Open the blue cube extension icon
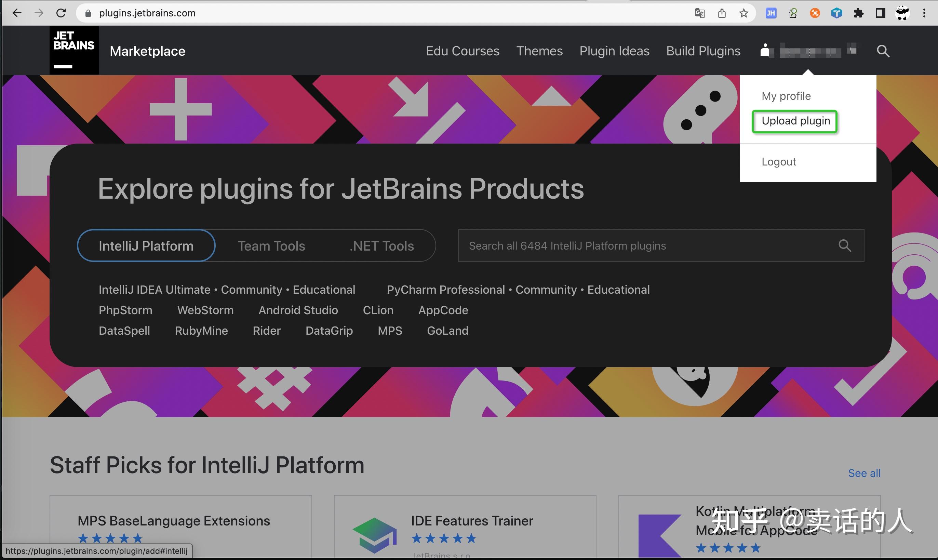Screen dimensions: 938x560 point(836,13)
